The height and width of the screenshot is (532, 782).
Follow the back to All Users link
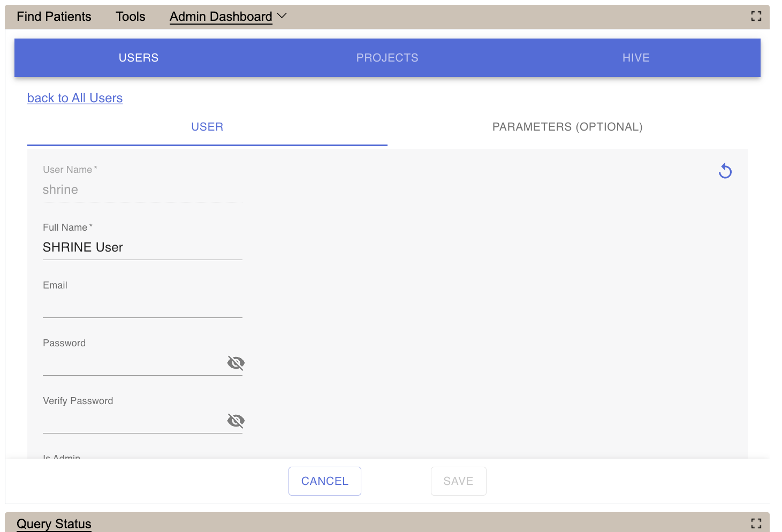(75, 98)
